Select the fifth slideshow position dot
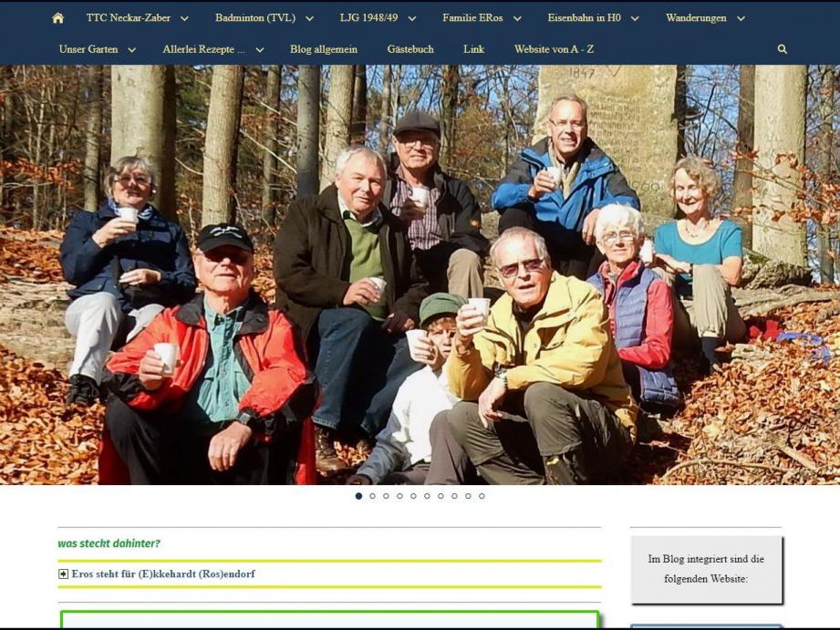The height and width of the screenshot is (630, 840). (x=413, y=496)
